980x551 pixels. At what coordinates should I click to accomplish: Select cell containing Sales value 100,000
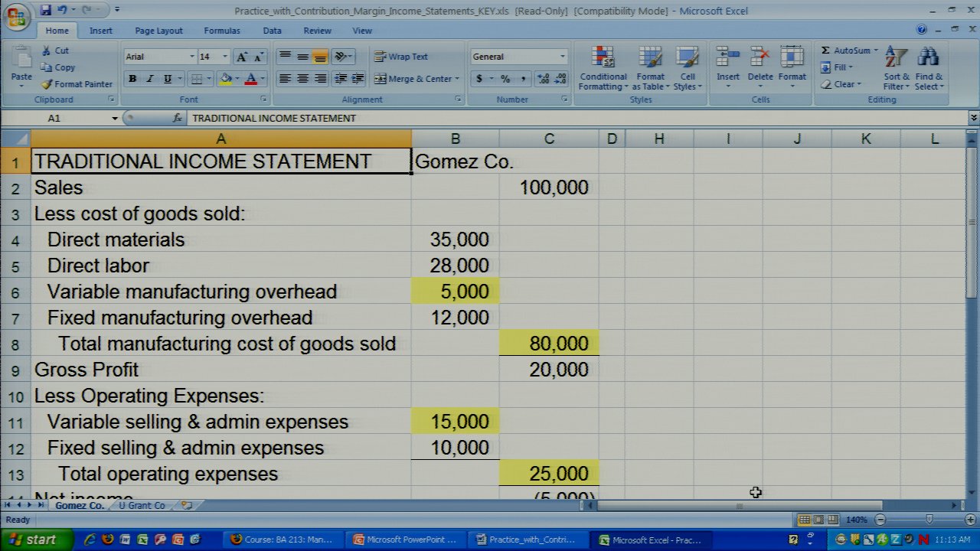549,187
